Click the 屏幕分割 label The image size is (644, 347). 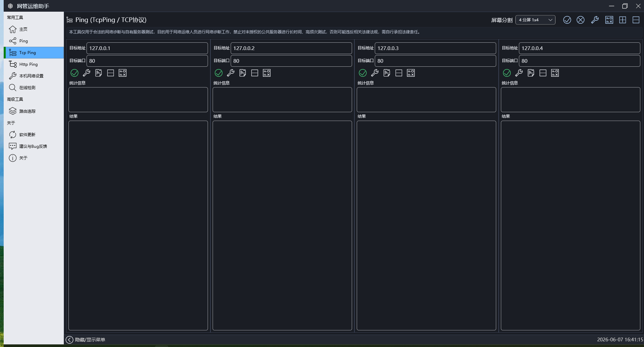click(502, 20)
